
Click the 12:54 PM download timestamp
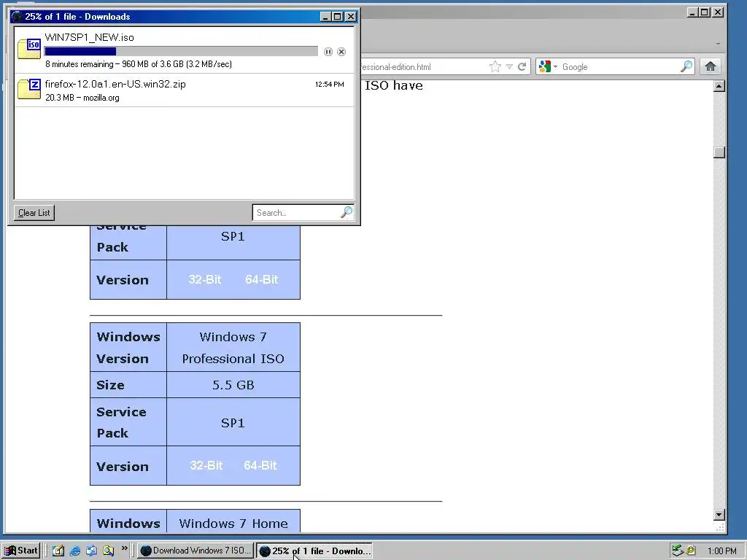(329, 85)
